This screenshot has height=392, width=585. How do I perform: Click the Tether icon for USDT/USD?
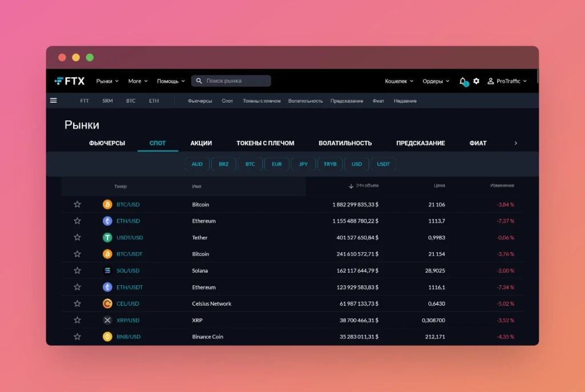point(107,237)
